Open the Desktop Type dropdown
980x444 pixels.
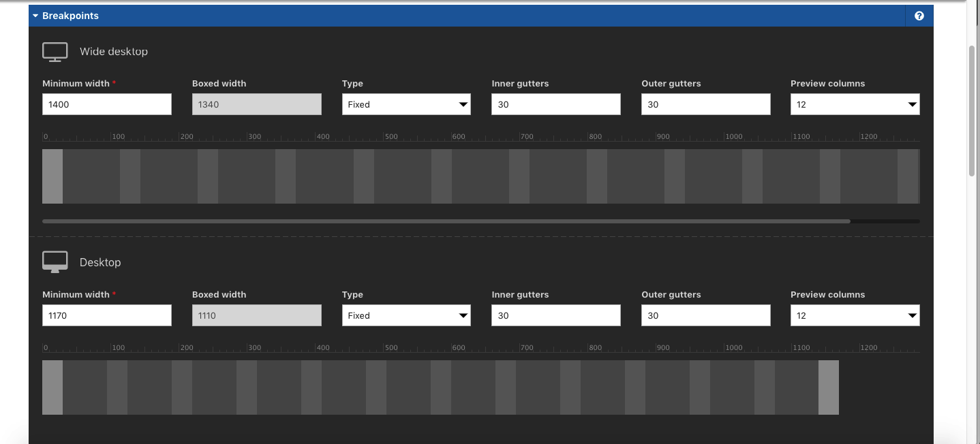(406, 315)
